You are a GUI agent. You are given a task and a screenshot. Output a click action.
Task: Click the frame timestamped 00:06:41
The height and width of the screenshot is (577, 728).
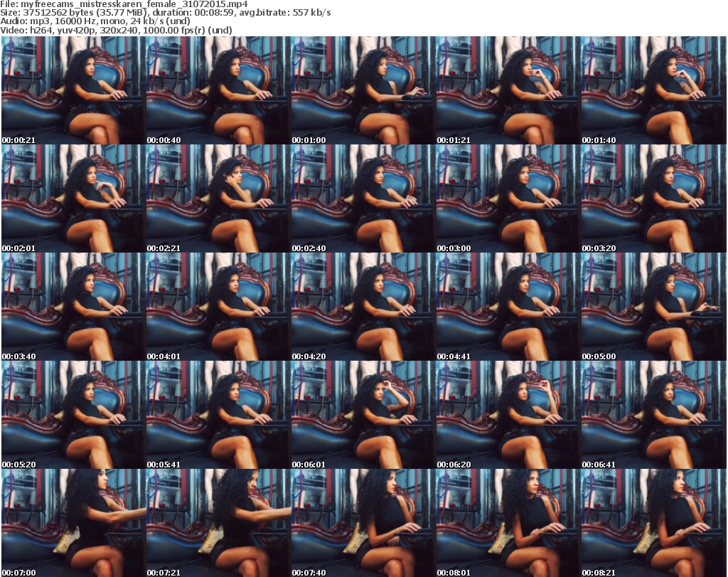[x=654, y=415]
